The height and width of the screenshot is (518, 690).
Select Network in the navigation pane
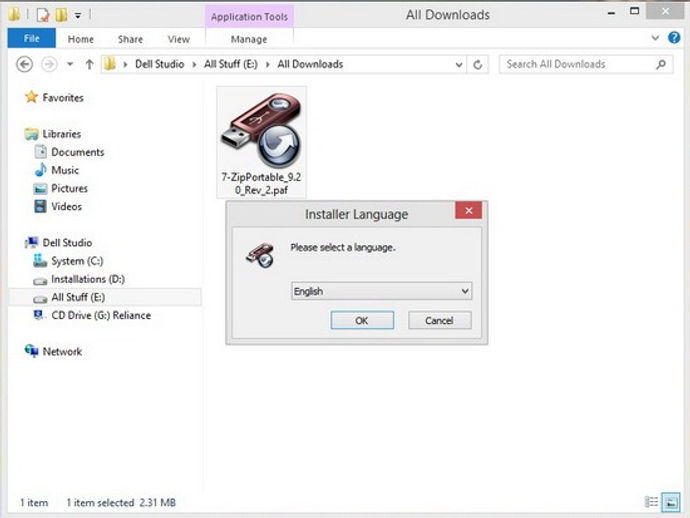[62, 351]
